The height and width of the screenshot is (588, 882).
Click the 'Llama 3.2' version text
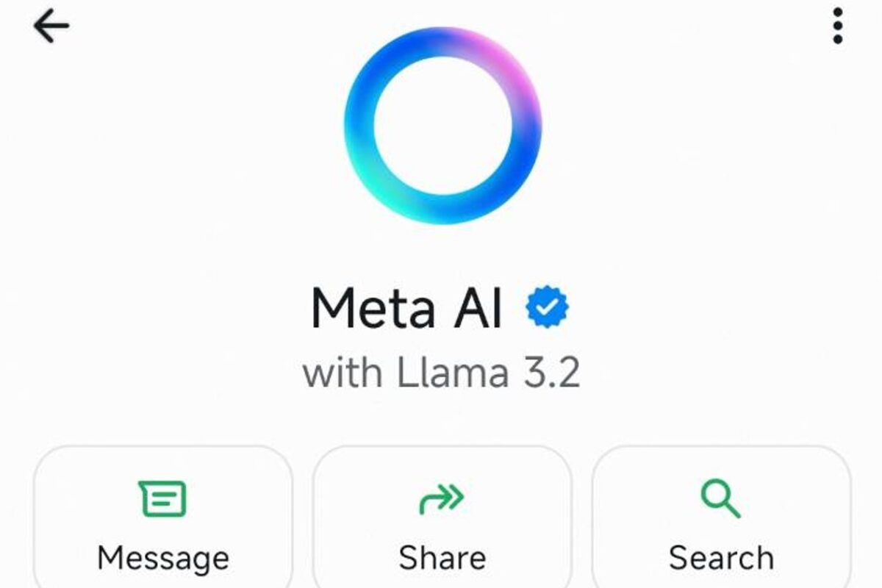coord(489,373)
